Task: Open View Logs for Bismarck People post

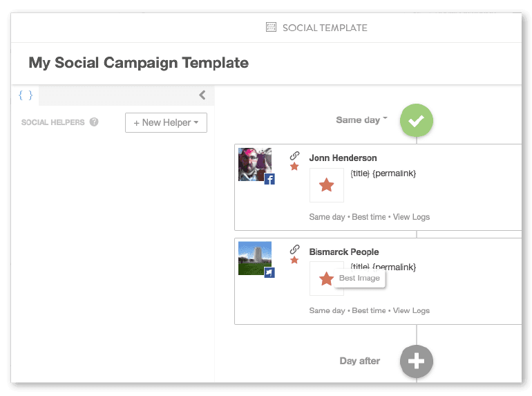Action: point(411,310)
